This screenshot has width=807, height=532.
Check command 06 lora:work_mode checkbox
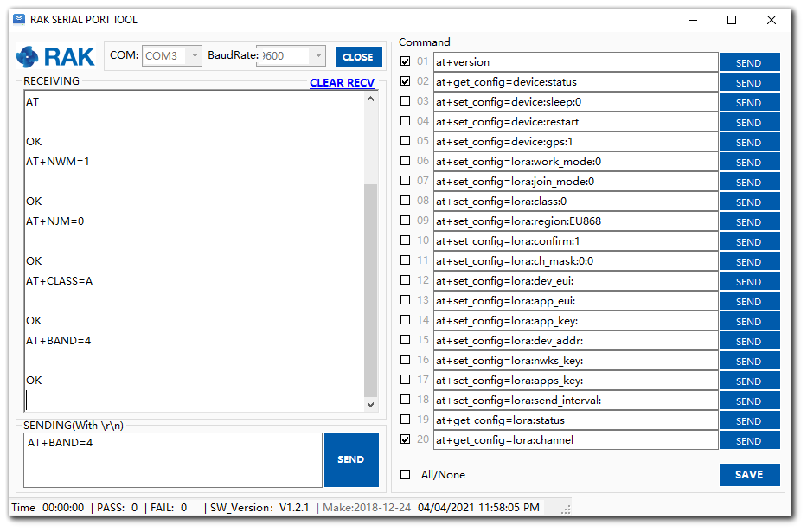[406, 161]
